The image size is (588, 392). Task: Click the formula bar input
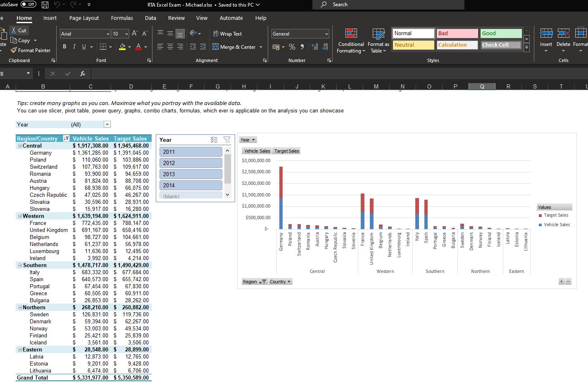click(x=339, y=74)
